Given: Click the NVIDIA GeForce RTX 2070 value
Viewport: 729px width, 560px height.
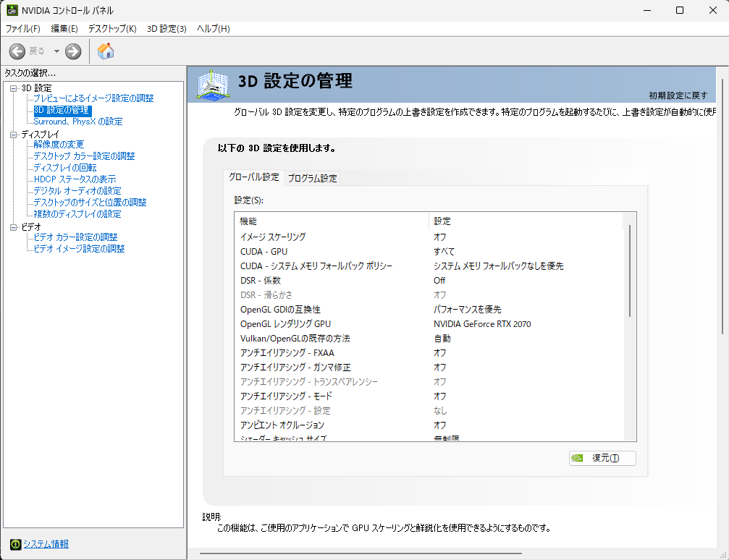Looking at the screenshot, I should click(482, 324).
